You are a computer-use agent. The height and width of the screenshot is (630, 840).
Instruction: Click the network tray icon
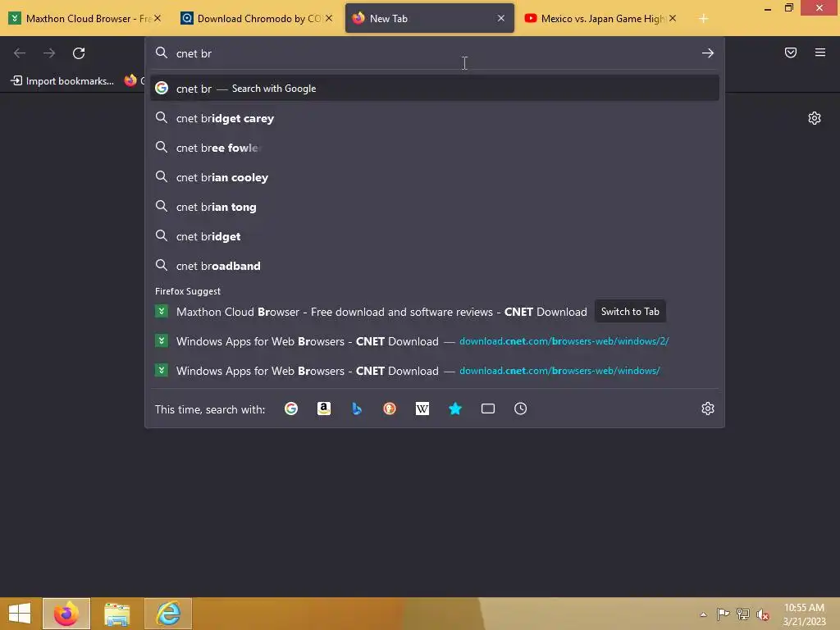pos(743,614)
